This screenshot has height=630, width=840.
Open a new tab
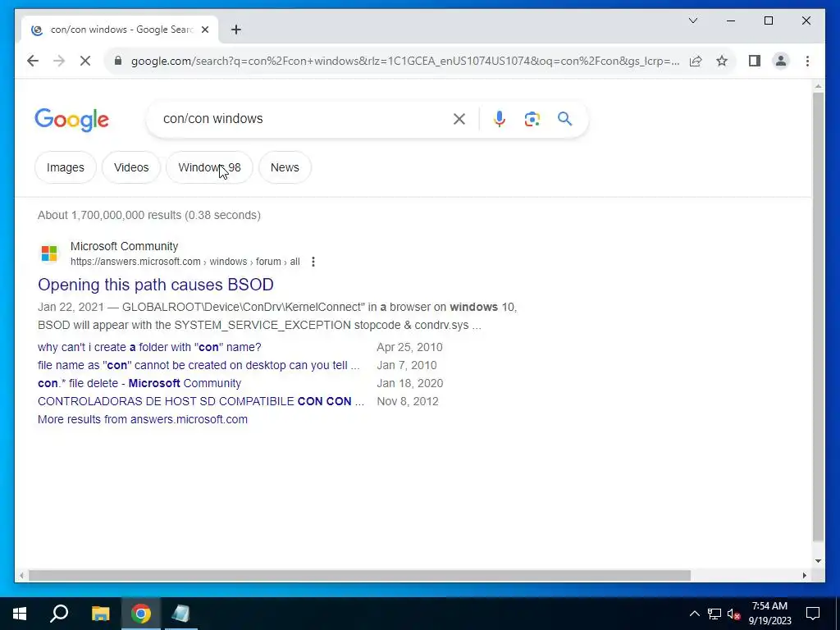tap(236, 30)
